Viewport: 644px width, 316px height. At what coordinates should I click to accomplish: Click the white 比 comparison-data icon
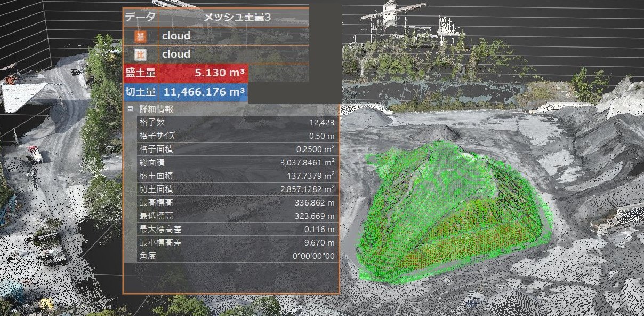click(141, 54)
